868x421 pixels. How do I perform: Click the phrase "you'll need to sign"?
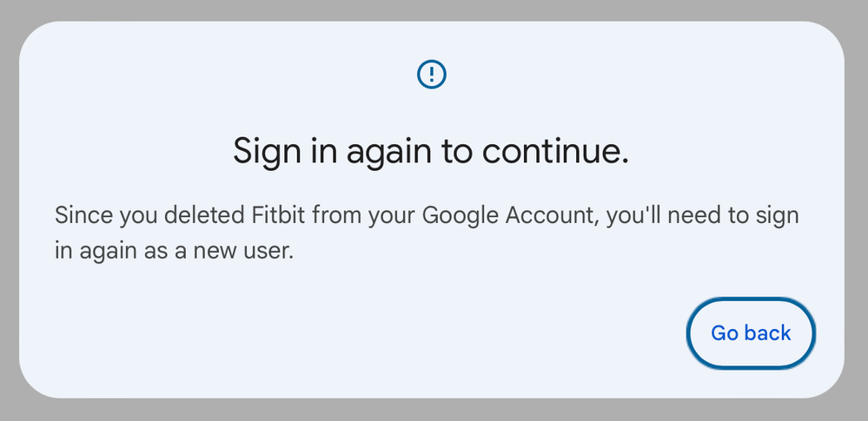(702, 215)
